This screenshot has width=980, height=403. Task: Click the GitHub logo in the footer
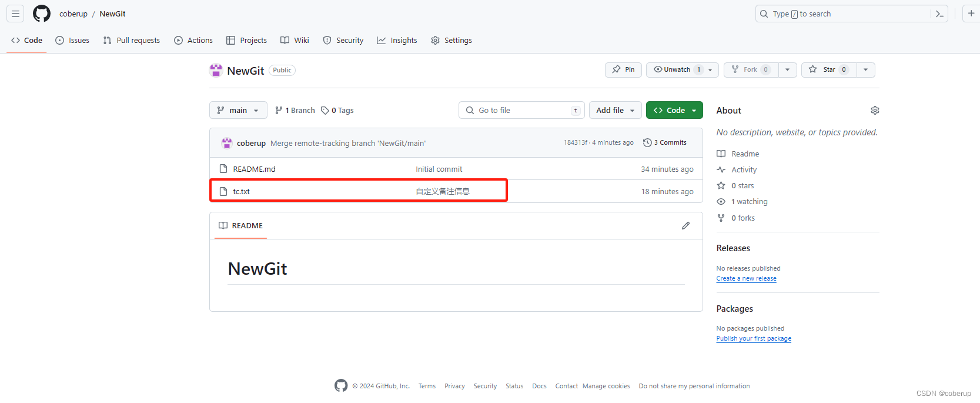pyautogui.click(x=341, y=386)
